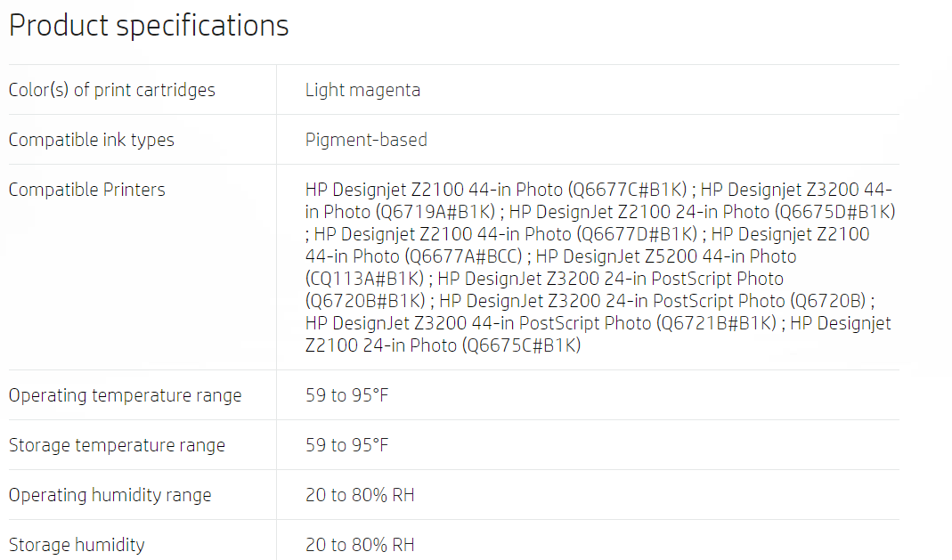Click the 'Operating temperature range' label
The height and width of the screenshot is (560, 952).
[125, 395]
